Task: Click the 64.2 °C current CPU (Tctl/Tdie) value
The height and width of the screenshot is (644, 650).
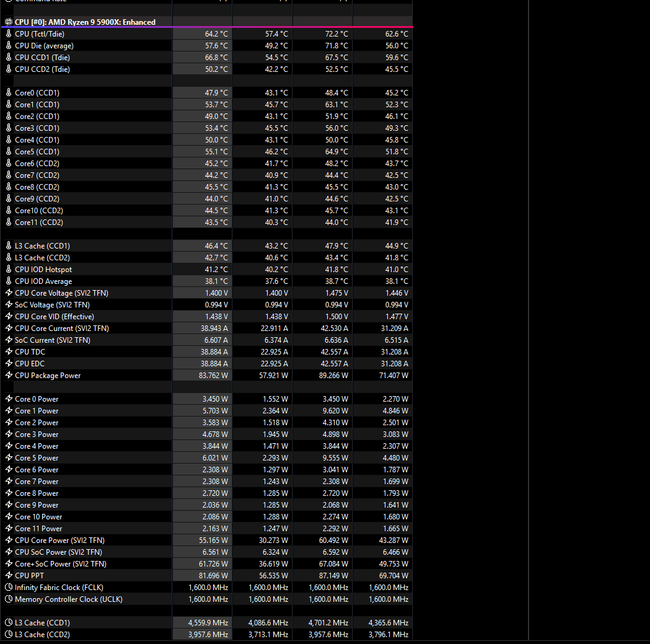Action: tap(216, 33)
